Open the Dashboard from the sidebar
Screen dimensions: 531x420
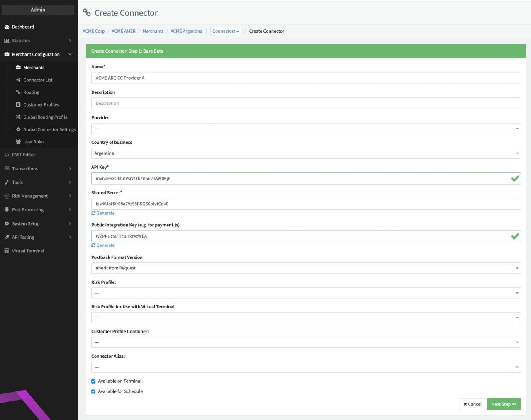coord(23,27)
